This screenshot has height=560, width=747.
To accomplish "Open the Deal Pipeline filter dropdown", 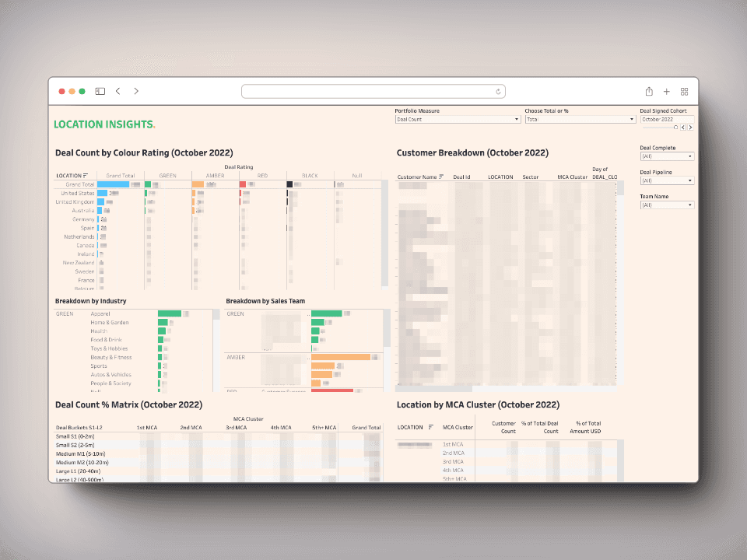I will [x=667, y=180].
